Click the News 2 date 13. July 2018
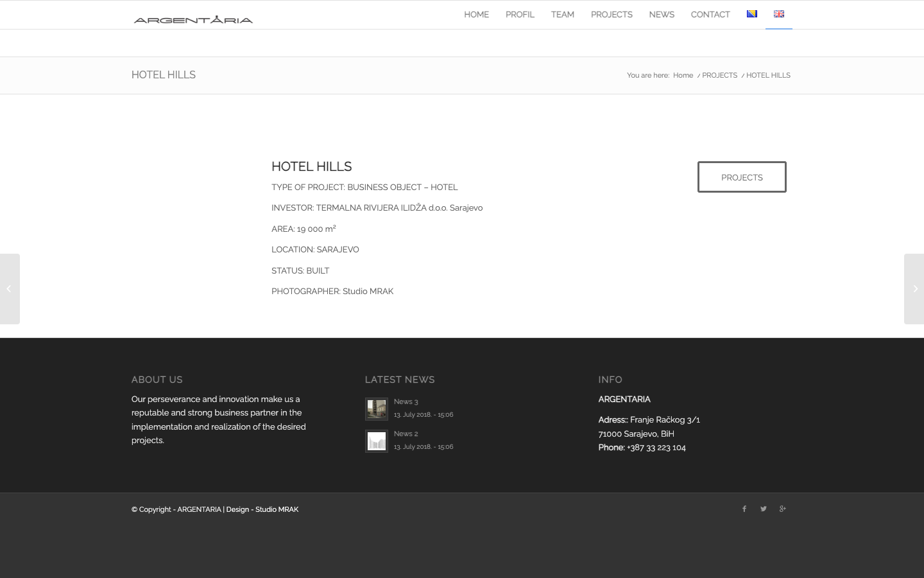Image resolution: width=924 pixels, height=578 pixels. (424, 447)
